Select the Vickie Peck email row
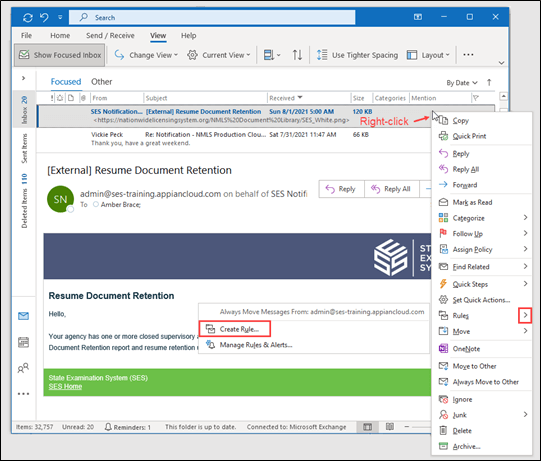 click(234, 139)
